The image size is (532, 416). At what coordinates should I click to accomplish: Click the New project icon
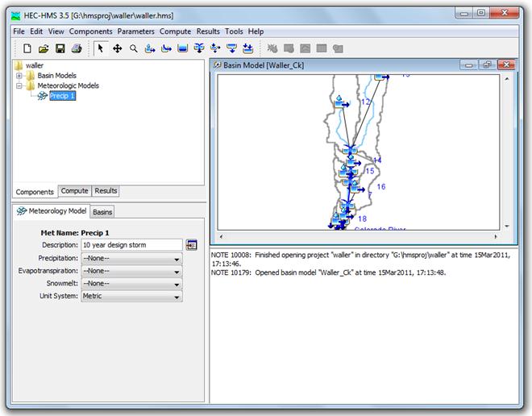pyautogui.click(x=27, y=48)
